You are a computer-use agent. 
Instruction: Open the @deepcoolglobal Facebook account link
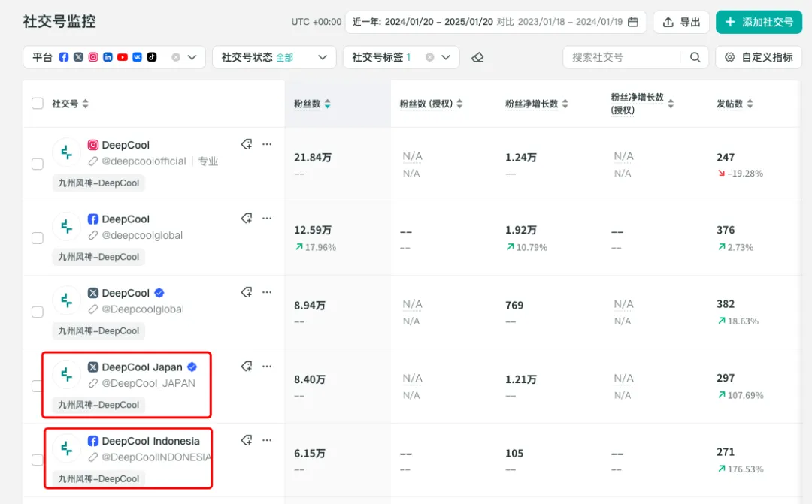(142, 235)
